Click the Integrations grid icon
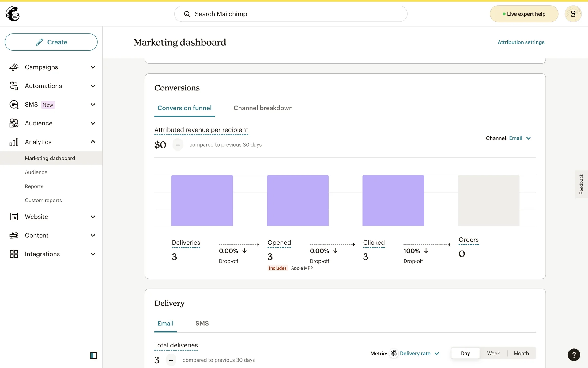Image resolution: width=588 pixels, height=368 pixels. (14, 254)
